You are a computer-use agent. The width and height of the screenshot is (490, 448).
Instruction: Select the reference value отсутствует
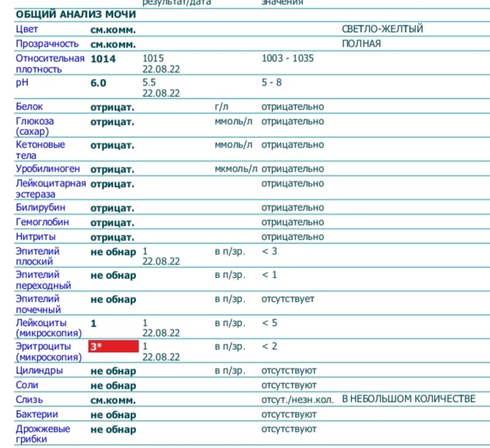[x=288, y=299]
